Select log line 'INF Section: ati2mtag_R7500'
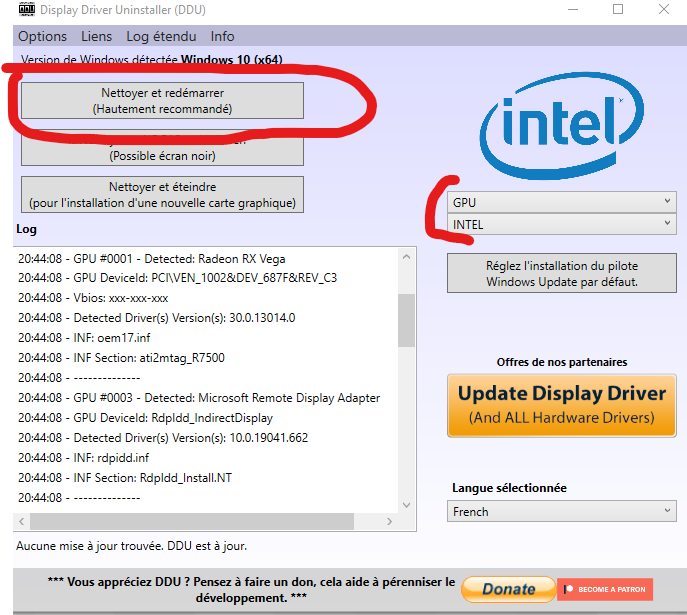The height and width of the screenshot is (615, 687). [x=121, y=358]
